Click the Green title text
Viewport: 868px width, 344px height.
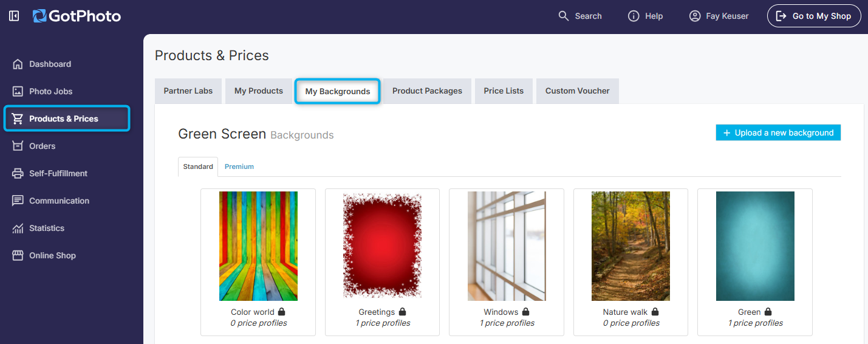(750, 312)
